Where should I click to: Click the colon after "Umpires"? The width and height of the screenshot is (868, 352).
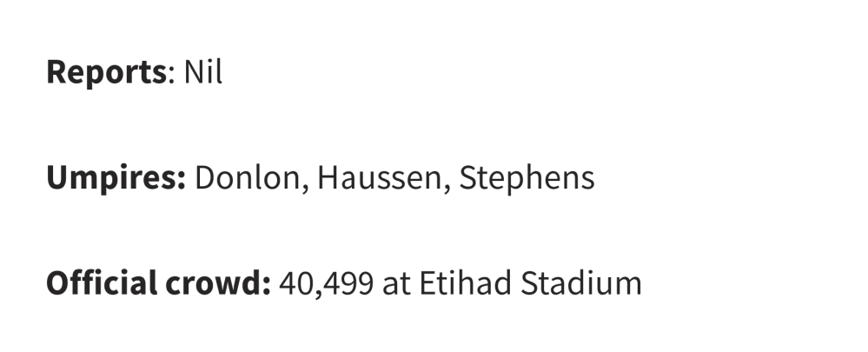pyautogui.click(x=182, y=182)
